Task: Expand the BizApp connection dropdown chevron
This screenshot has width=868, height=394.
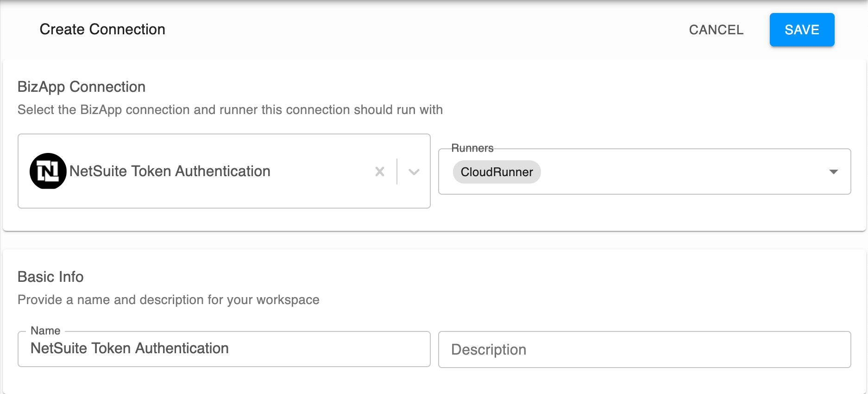Action: 414,172
